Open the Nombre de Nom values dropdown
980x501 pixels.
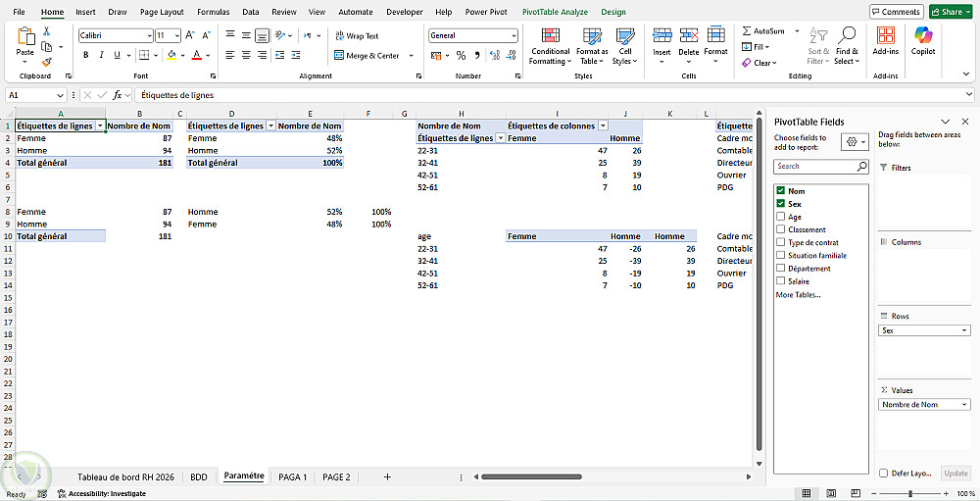[x=966, y=405]
